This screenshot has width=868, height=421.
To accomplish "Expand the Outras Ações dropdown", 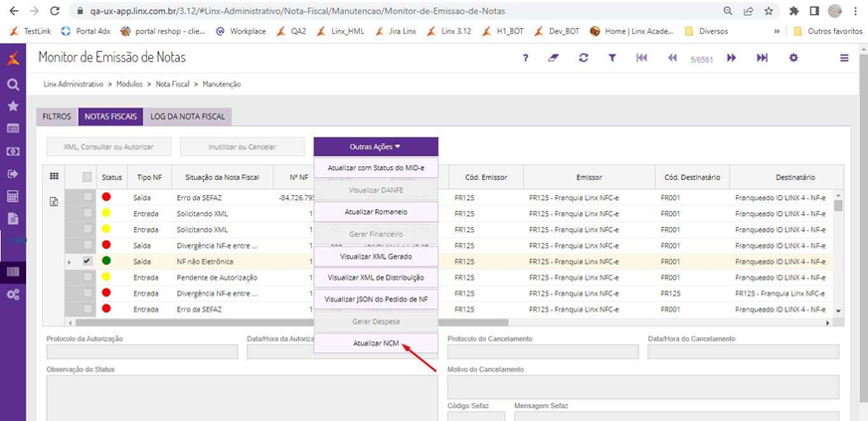I will click(x=376, y=146).
